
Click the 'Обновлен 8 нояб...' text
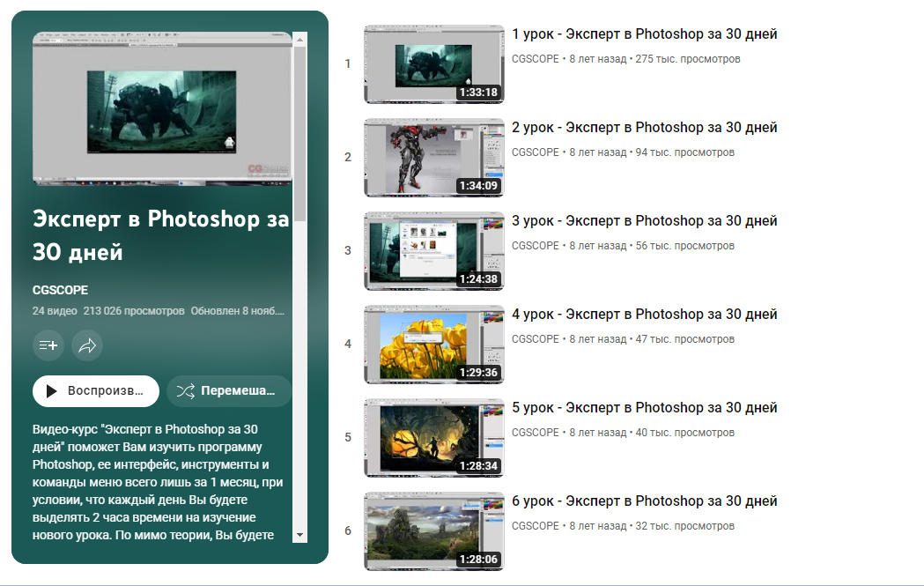pos(238,311)
